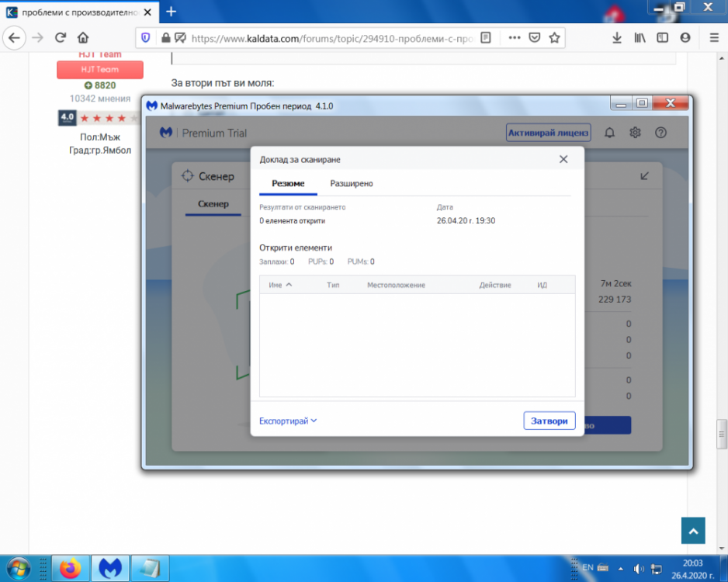This screenshot has width=728, height=582.
Task: Open the Windows Start button
Action: 19,569
